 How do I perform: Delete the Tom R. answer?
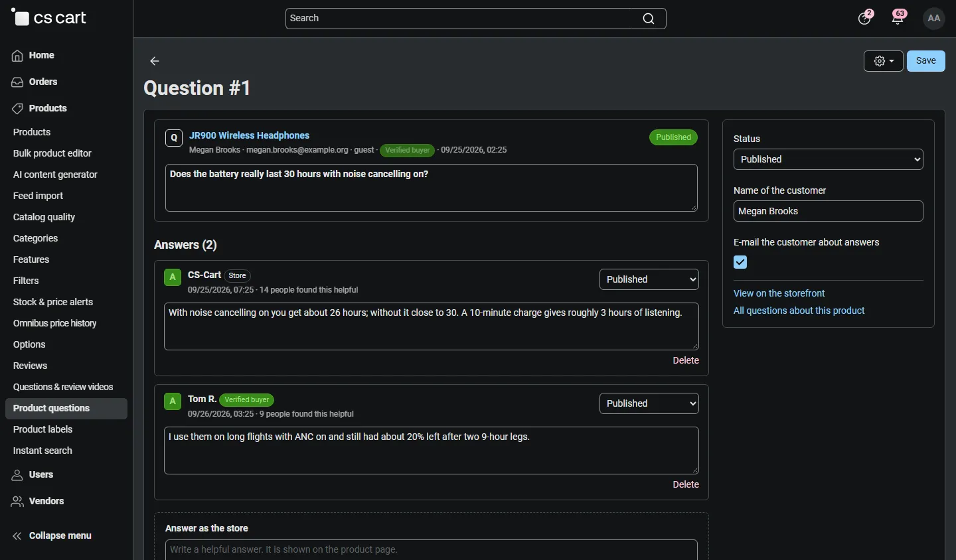pyautogui.click(x=686, y=485)
